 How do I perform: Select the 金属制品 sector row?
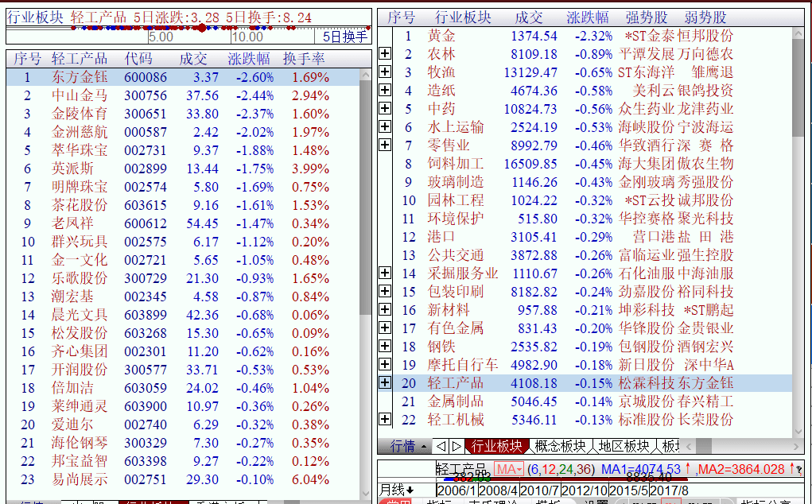[592, 401]
